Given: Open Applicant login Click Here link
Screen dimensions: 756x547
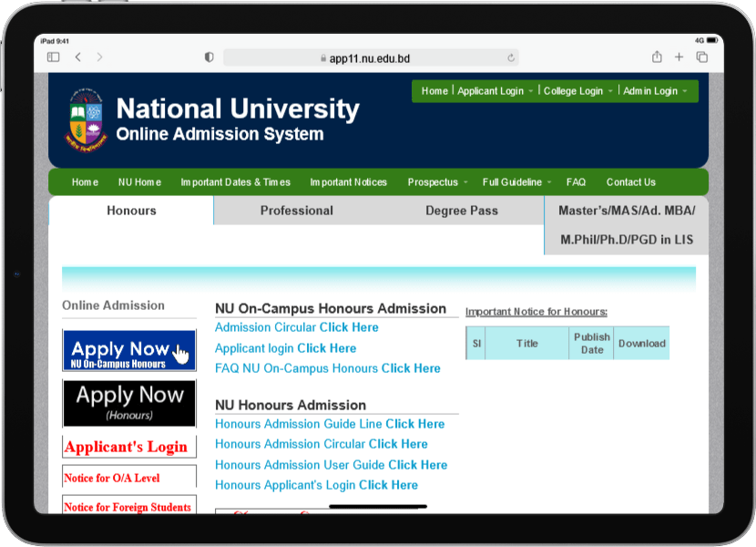Looking at the screenshot, I should 285,348.
